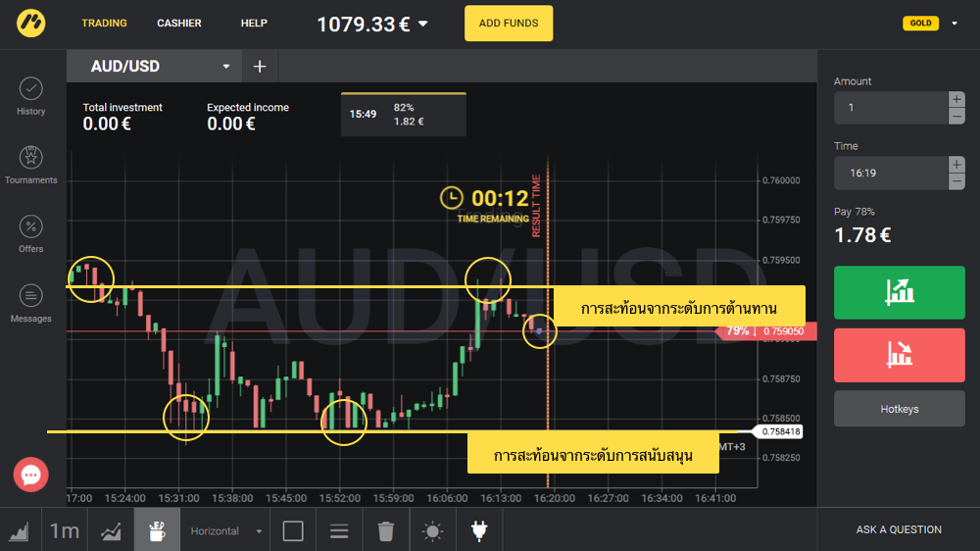Open the Tournaments section
The image size is (980, 551).
[x=31, y=164]
